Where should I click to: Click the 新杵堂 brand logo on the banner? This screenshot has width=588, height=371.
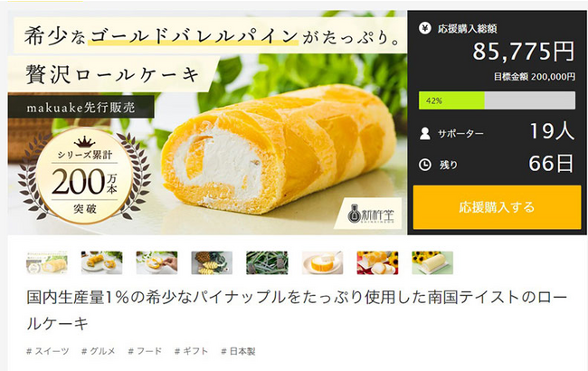click(x=370, y=214)
